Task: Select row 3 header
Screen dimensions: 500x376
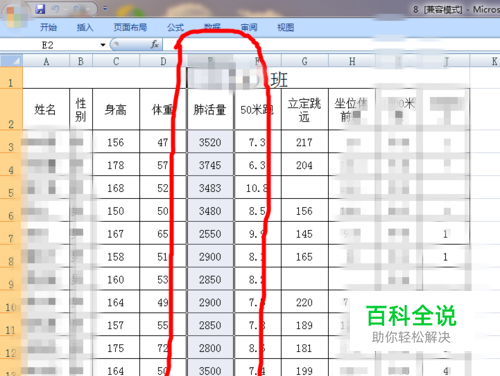Action: [11, 142]
